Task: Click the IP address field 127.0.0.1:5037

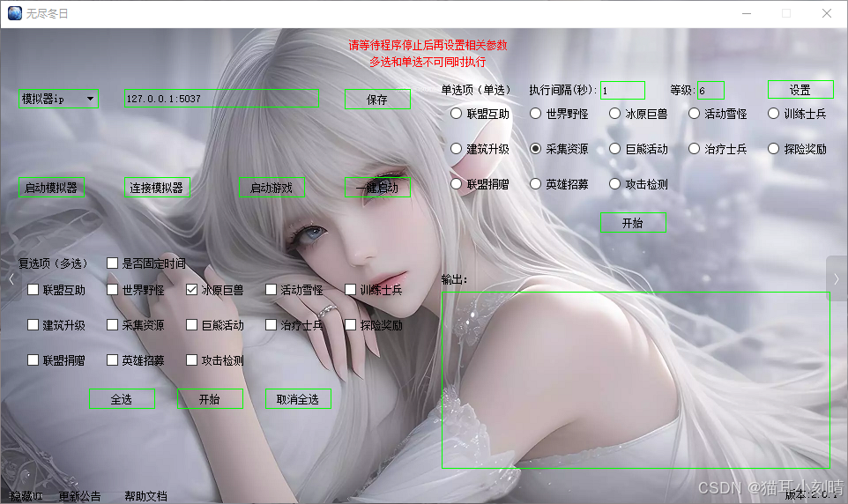Action: pyautogui.click(x=221, y=99)
